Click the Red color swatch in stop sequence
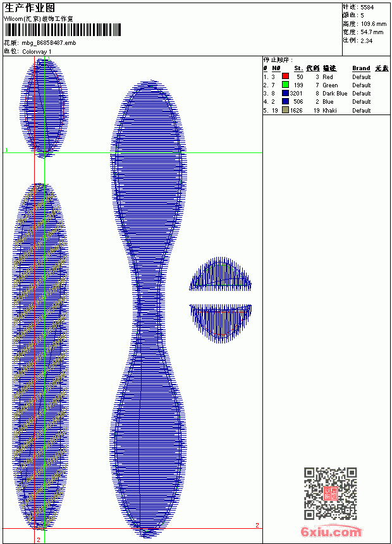This screenshot has width=392, height=544. (x=285, y=77)
